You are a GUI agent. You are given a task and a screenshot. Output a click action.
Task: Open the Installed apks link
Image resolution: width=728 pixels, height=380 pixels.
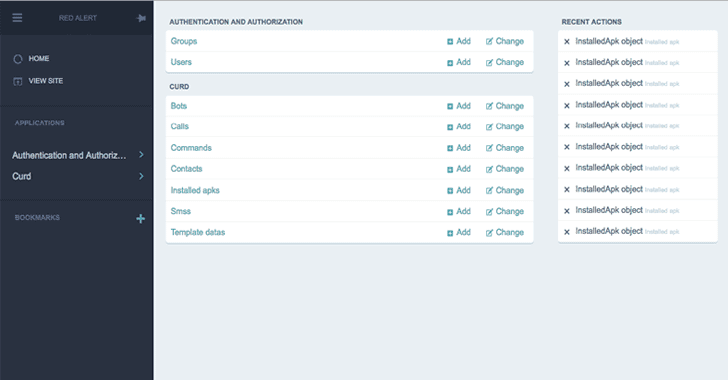[195, 190]
